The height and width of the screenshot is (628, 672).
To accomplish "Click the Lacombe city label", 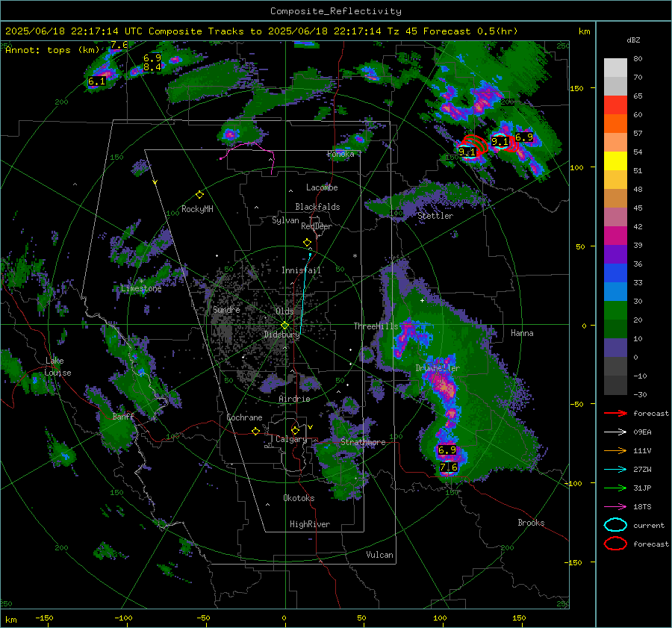I will point(322,187).
